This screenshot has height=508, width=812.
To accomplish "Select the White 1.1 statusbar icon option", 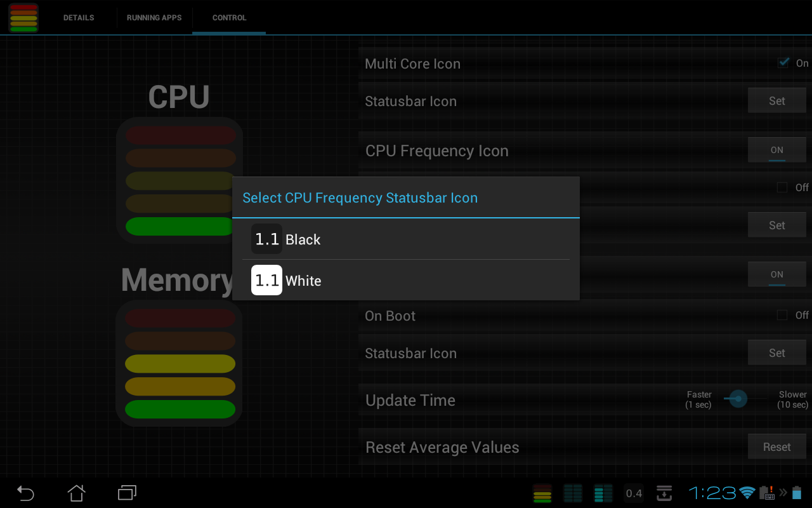I will point(287,280).
